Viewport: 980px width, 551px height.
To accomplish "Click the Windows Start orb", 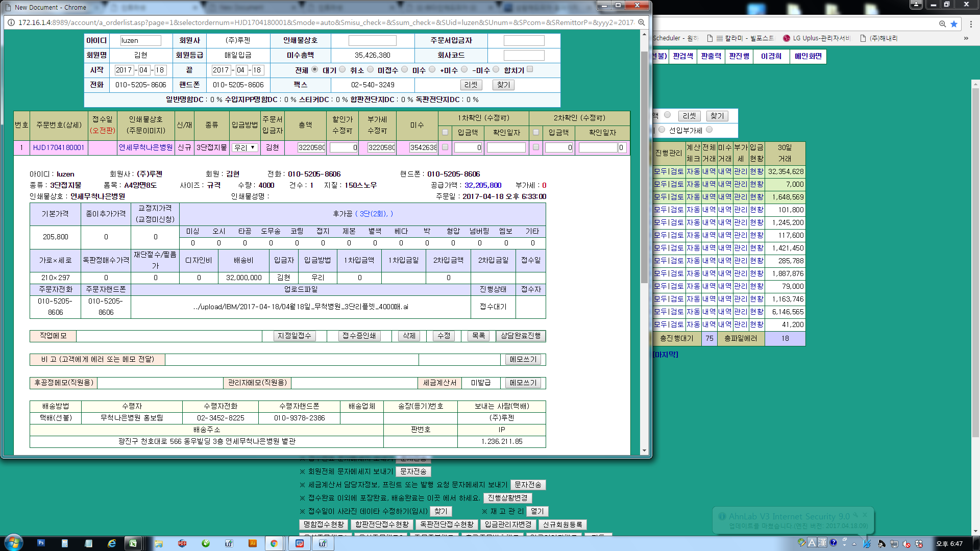I will click(x=14, y=542).
